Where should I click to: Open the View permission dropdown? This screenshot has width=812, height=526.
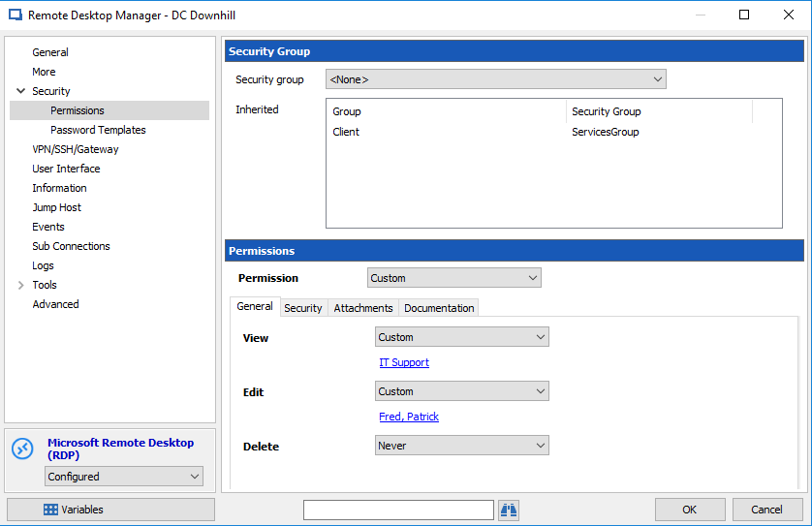point(462,337)
